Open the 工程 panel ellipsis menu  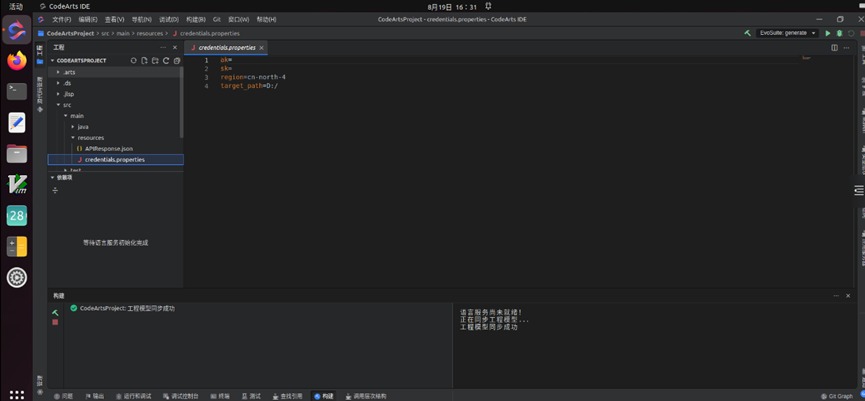[163, 48]
